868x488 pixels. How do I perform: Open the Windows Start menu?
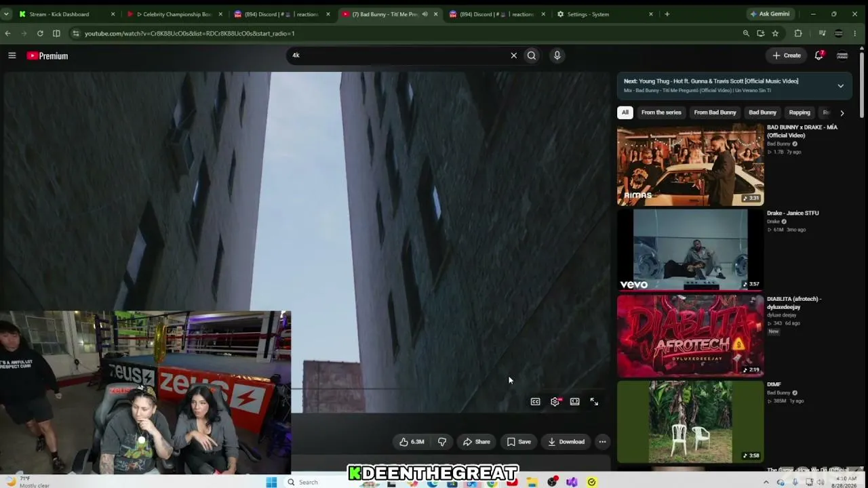[271, 482]
